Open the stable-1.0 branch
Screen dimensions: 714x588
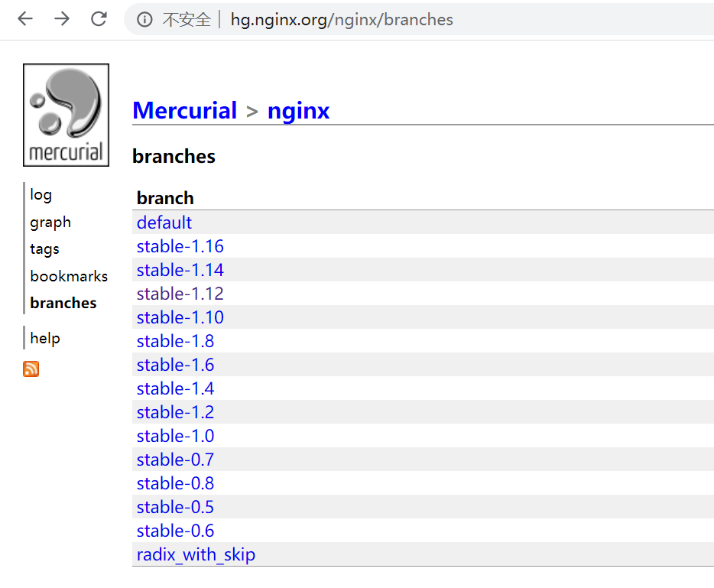coord(175,436)
